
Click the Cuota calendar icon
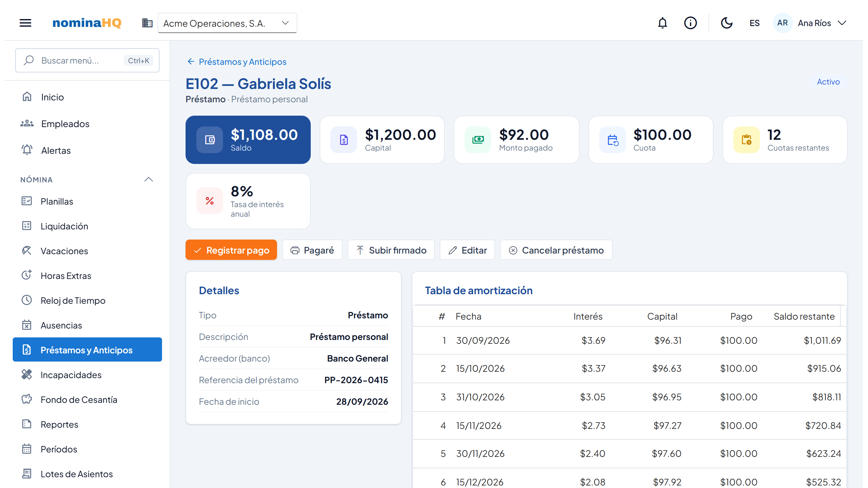[x=612, y=139]
